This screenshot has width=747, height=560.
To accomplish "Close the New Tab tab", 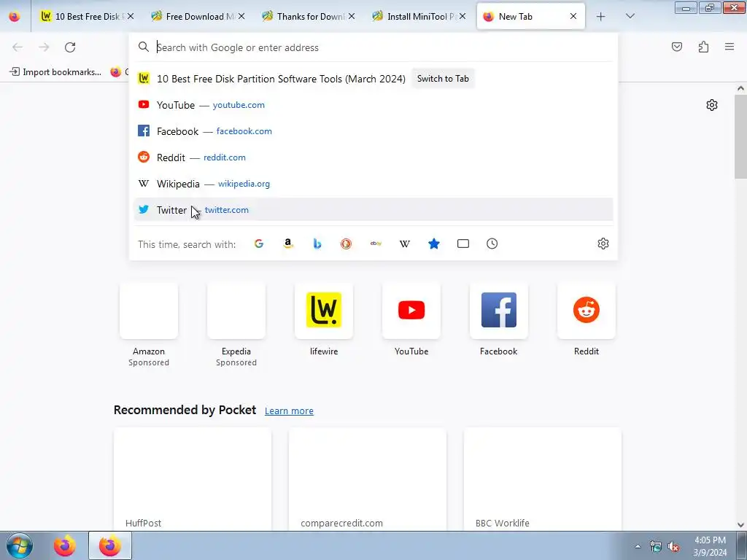I will [573, 17].
